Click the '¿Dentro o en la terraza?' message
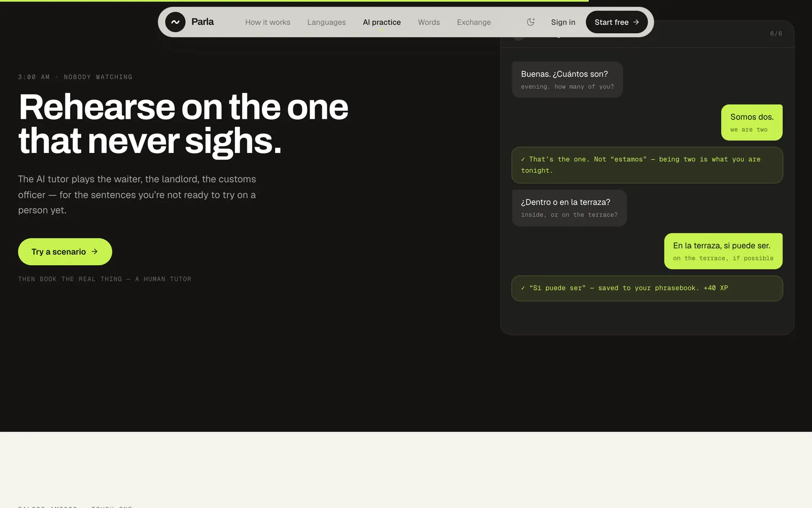Viewport: 812px width, 508px height. click(569, 208)
